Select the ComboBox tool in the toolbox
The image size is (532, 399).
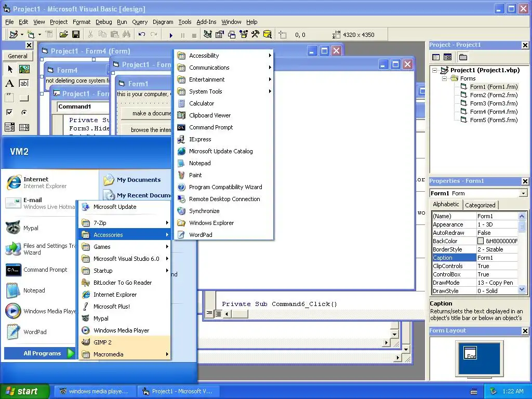pyautogui.click(x=10, y=127)
